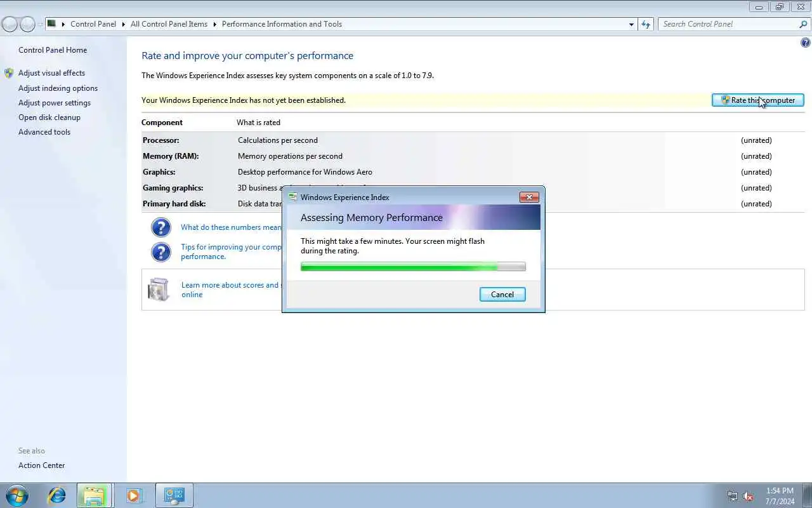
Task: Open 'Learn more about scores' online link
Action: (x=231, y=290)
